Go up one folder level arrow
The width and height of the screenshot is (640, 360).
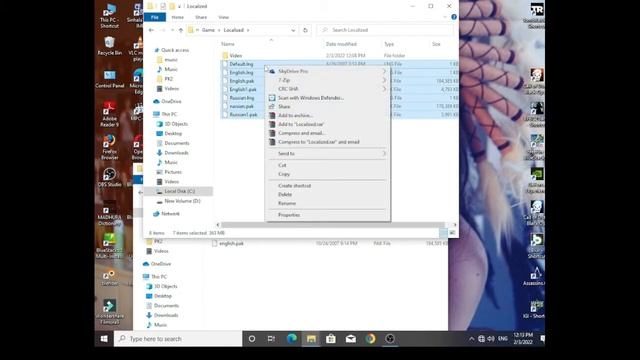pos(181,30)
